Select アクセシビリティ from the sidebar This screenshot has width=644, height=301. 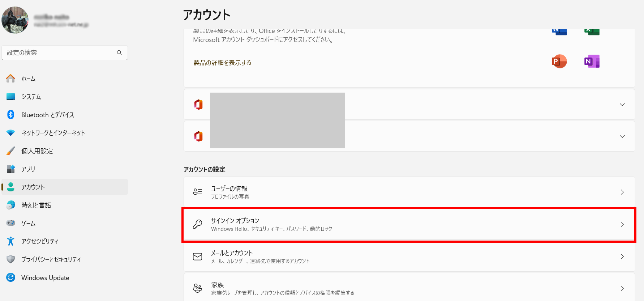40,241
